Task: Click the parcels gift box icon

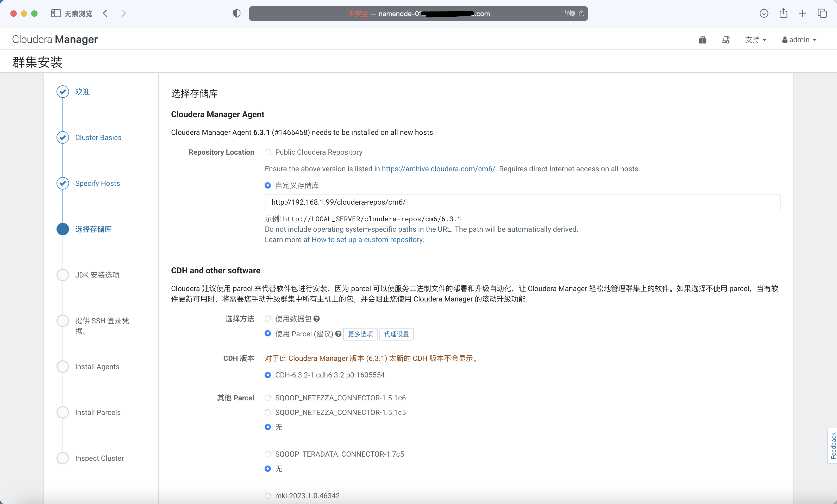Action: point(702,40)
